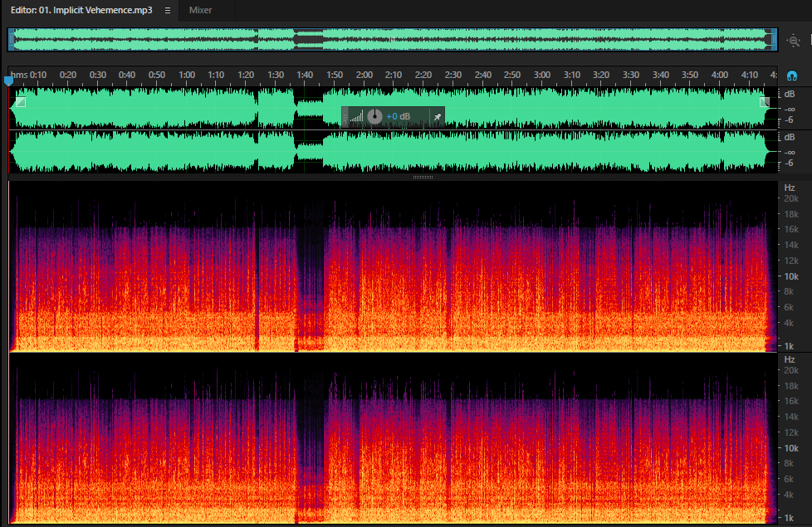Click the 1k label on the upper frequency scale
The height and width of the screenshot is (527, 812).
pos(789,346)
